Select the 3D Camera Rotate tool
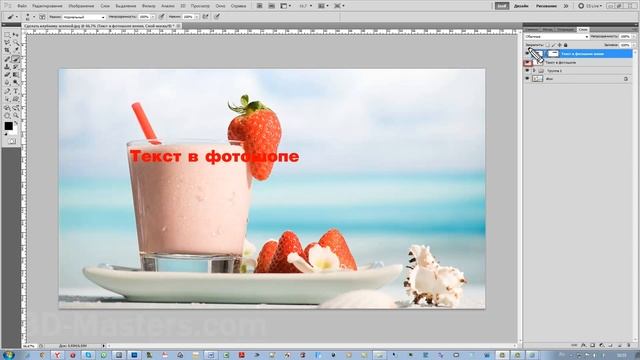640x360 pixels. pyautogui.click(x=16, y=108)
